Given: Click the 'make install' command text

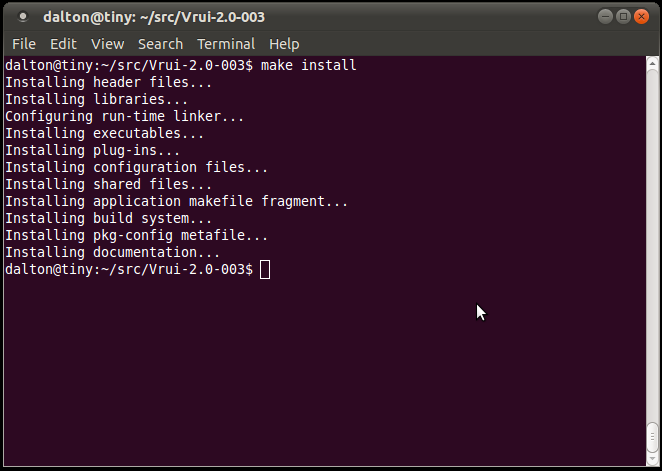Looking at the screenshot, I should coord(309,65).
